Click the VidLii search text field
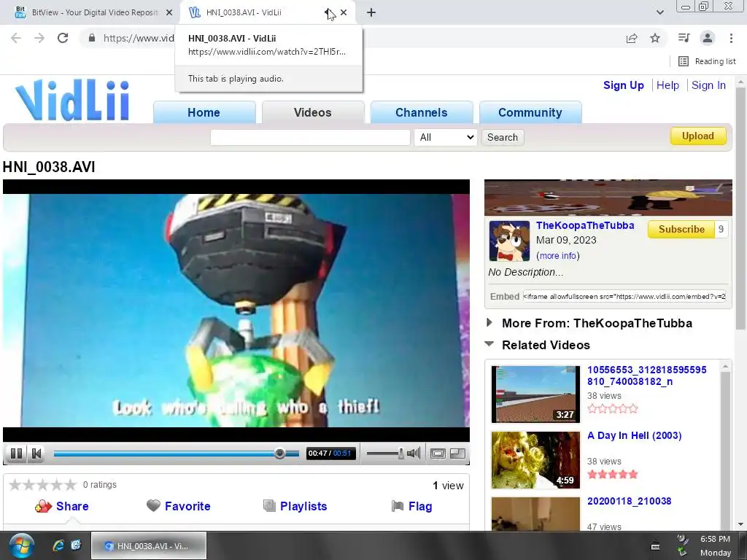The width and height of the screenshot is (747, 560). coord(310,138)
